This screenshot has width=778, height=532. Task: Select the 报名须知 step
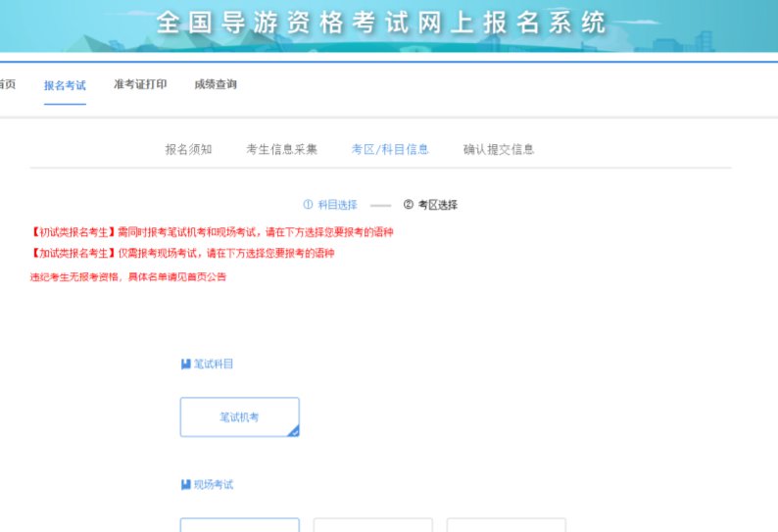(188, 149)
